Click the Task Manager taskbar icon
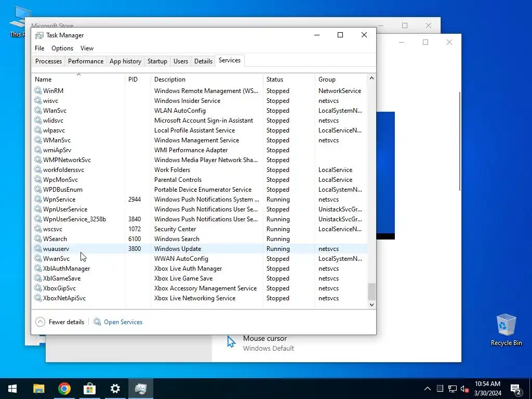 click(140, 389)
